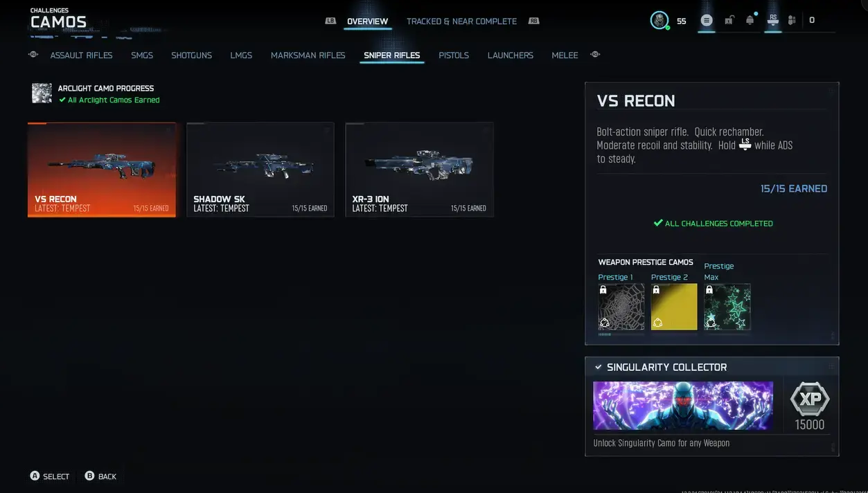
Task: Select the XR-3 Ion weapon card
Action: (x=419, y=170)
